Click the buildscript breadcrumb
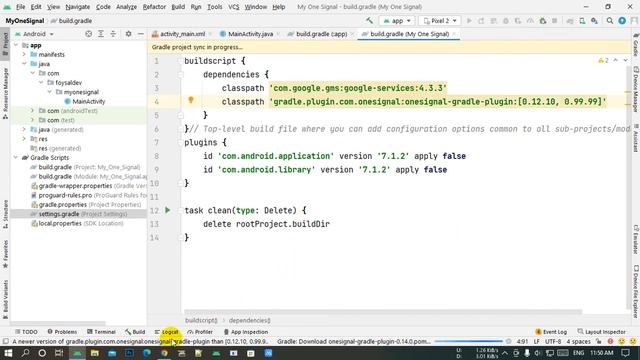Image resolution: width=640 pixels, height=360 pixels. 201,320
